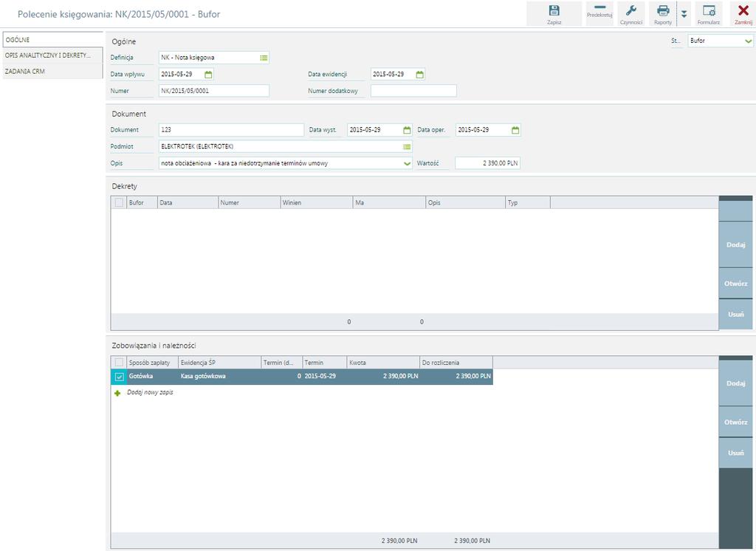Screen dimensions: 756x551
Task: Toggle select-all checkbox in Zobowiązania header
Action: (119, 363)
